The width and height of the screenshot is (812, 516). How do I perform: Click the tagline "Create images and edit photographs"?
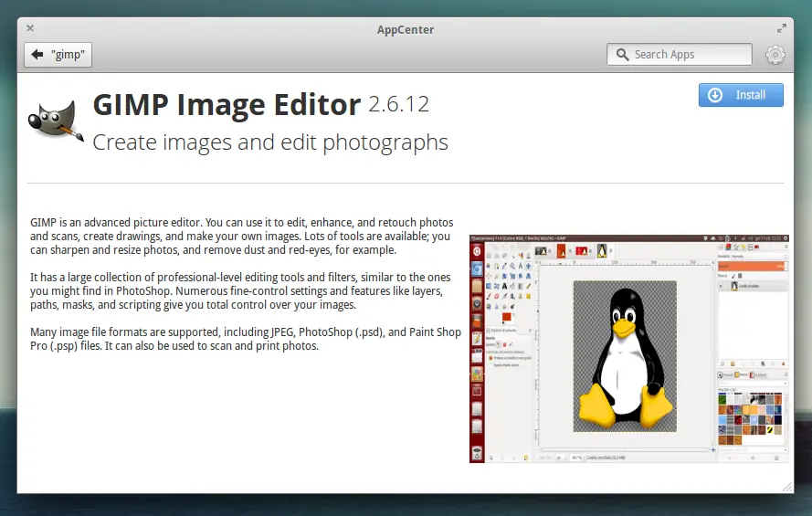(270, 142)
